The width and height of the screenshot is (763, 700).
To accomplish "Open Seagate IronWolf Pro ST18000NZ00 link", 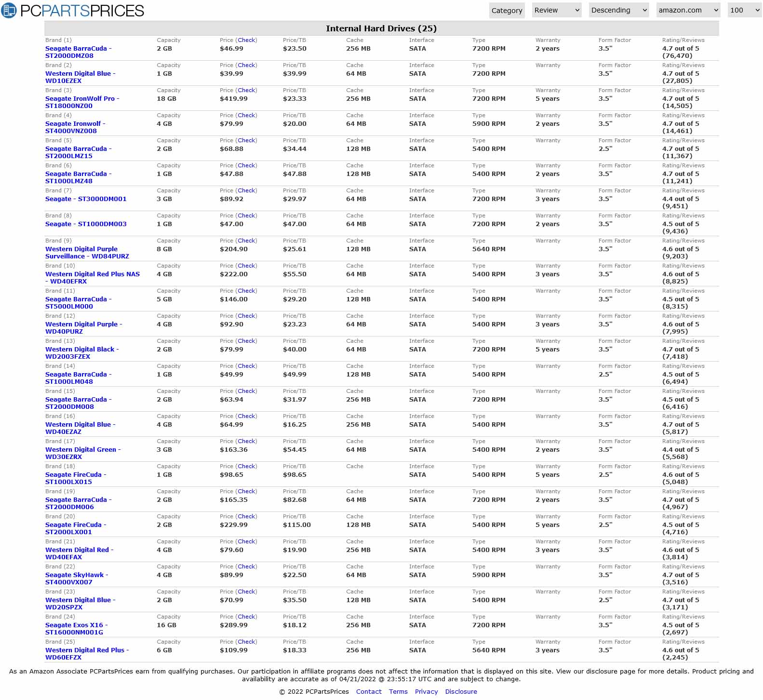I will click(x=82, y=102).
